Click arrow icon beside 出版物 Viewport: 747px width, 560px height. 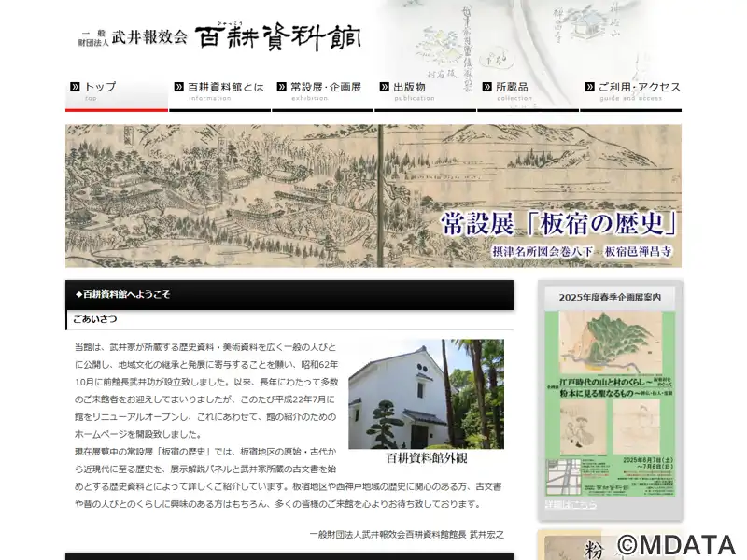click(x=384, y=87)
